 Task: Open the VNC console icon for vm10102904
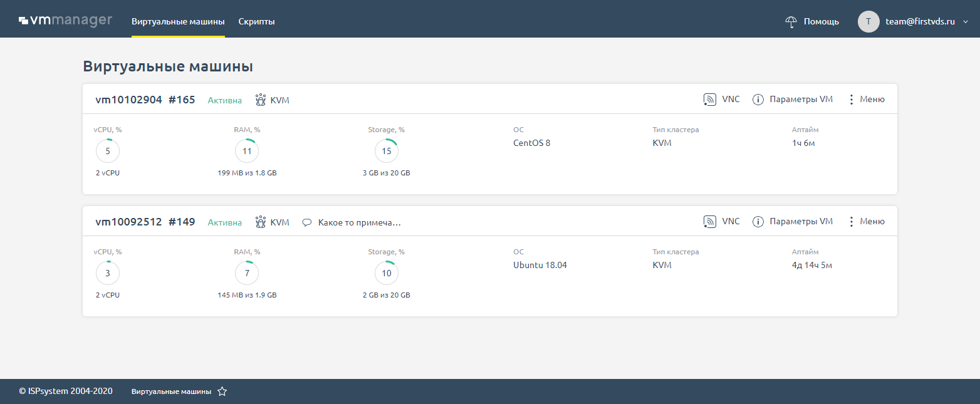point(710,99)
